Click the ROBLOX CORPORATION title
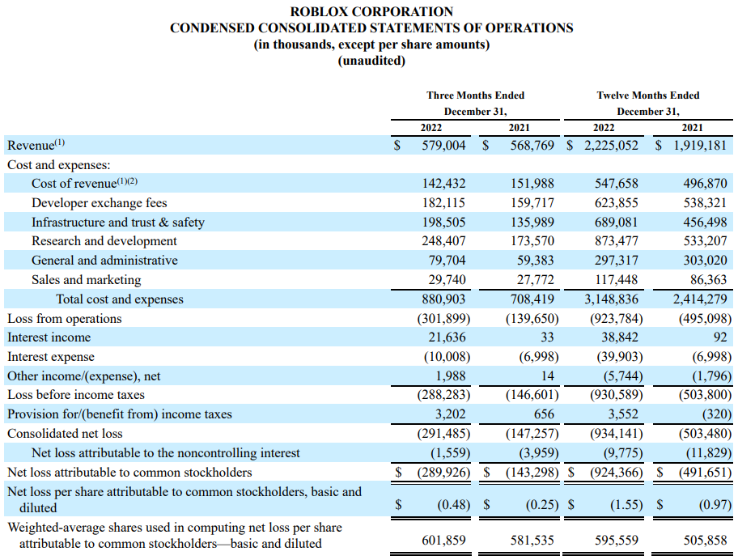The height and width of the screenshot is (560, 738). [371, 11]
